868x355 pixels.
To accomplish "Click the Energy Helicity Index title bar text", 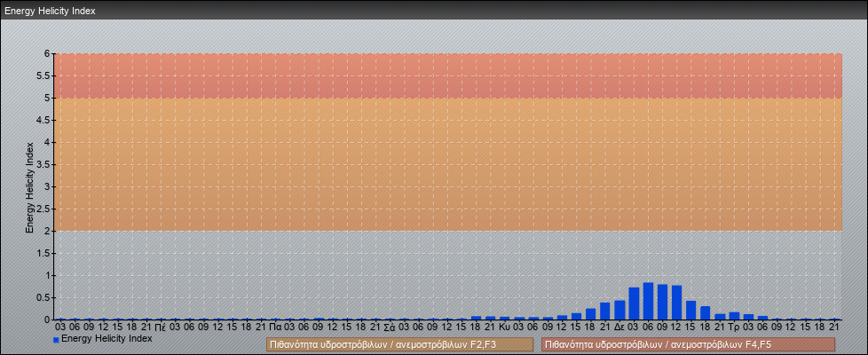I will click(50, 12).
